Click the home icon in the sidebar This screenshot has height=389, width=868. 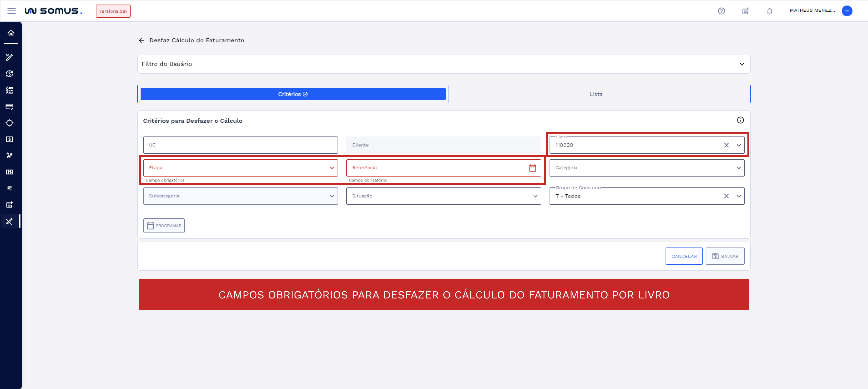click(x=10, y=33)
